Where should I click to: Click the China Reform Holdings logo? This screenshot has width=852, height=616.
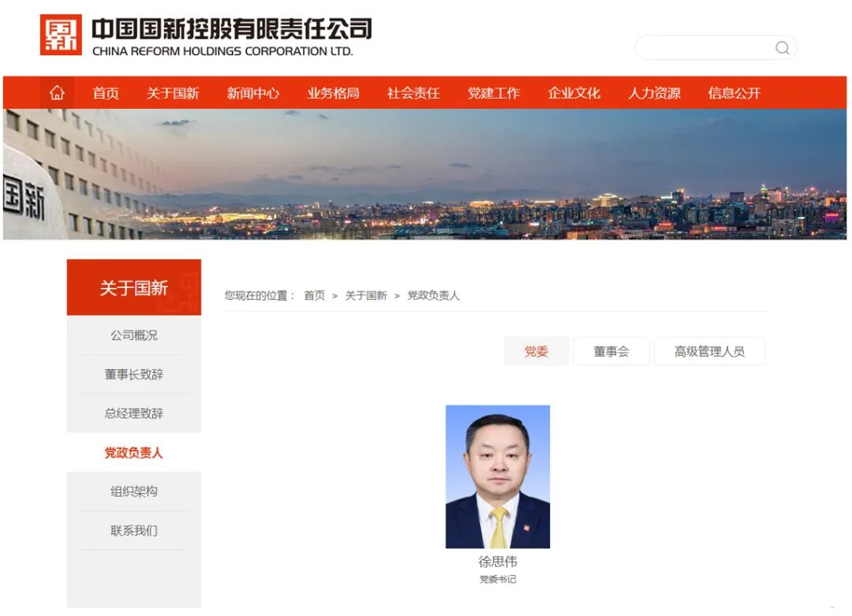pyautogui.click(x=61, y=35)
